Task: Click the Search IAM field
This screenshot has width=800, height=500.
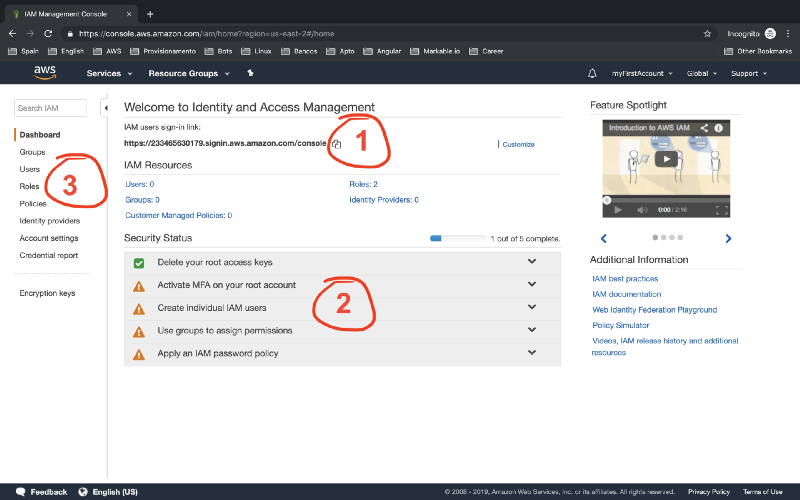Action: tap(50, 108)
